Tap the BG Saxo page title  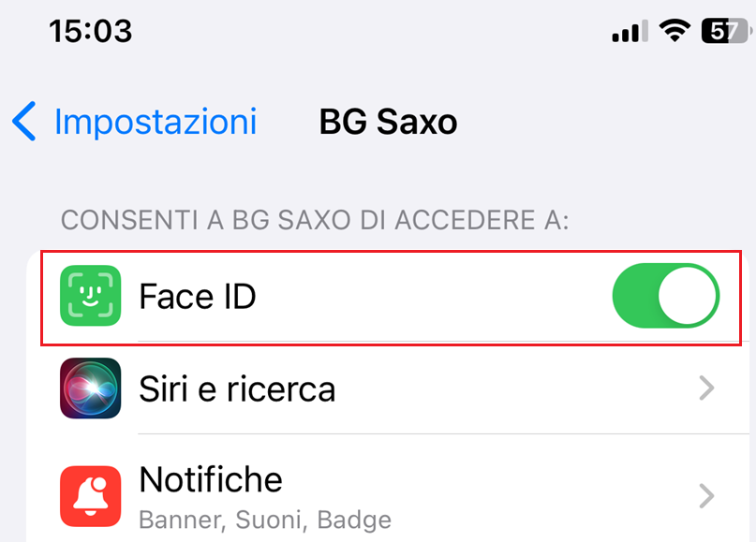[388, 122]
